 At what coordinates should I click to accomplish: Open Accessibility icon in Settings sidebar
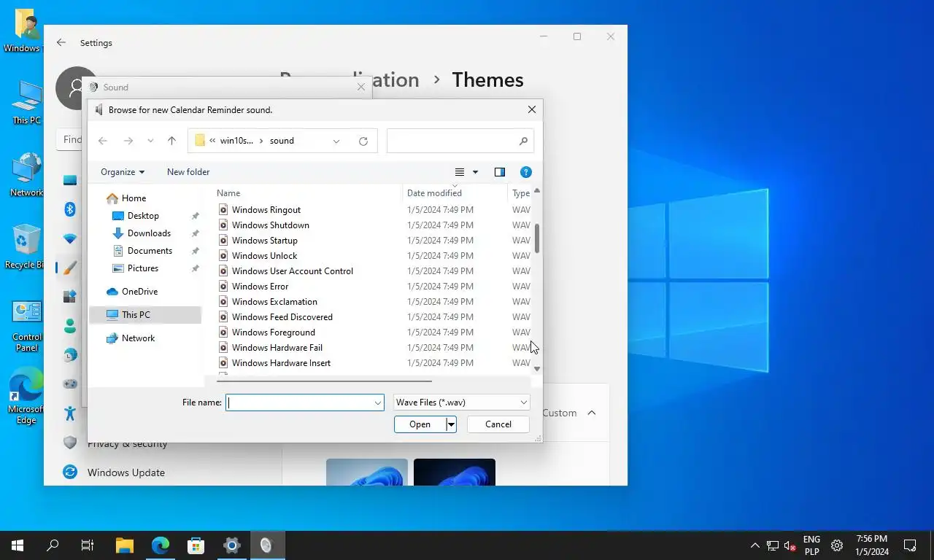tap(70, 413)
